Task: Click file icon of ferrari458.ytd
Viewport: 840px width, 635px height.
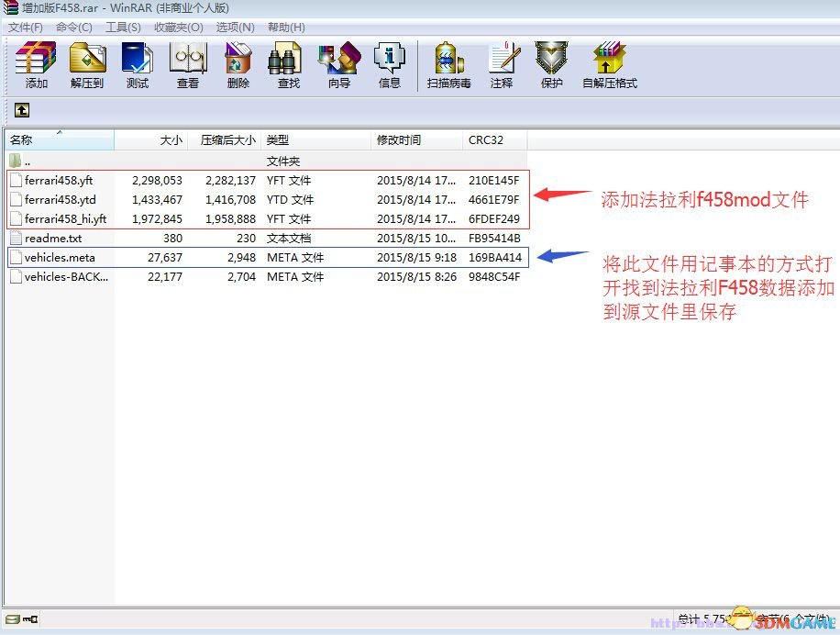Action: 16,199
